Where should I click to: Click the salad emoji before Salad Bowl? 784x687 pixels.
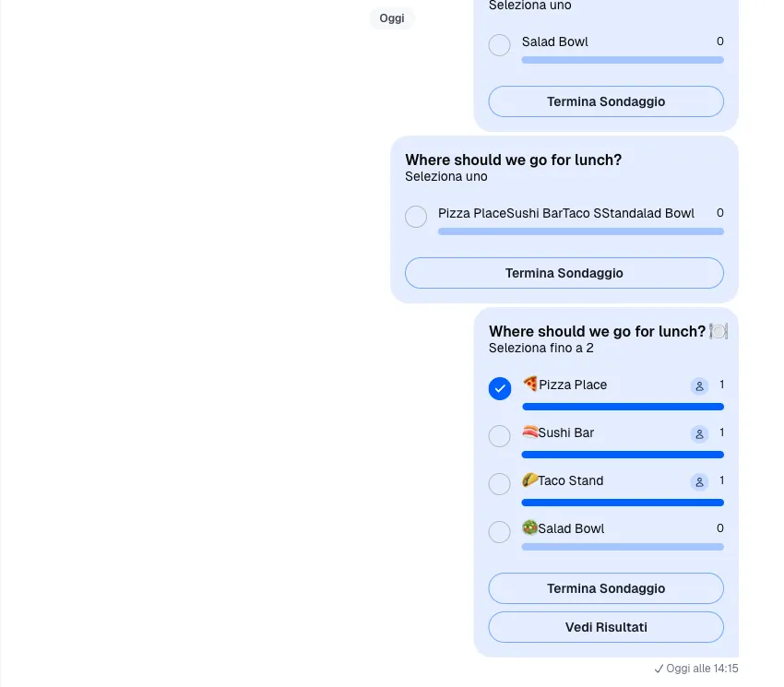click(530, 527)
